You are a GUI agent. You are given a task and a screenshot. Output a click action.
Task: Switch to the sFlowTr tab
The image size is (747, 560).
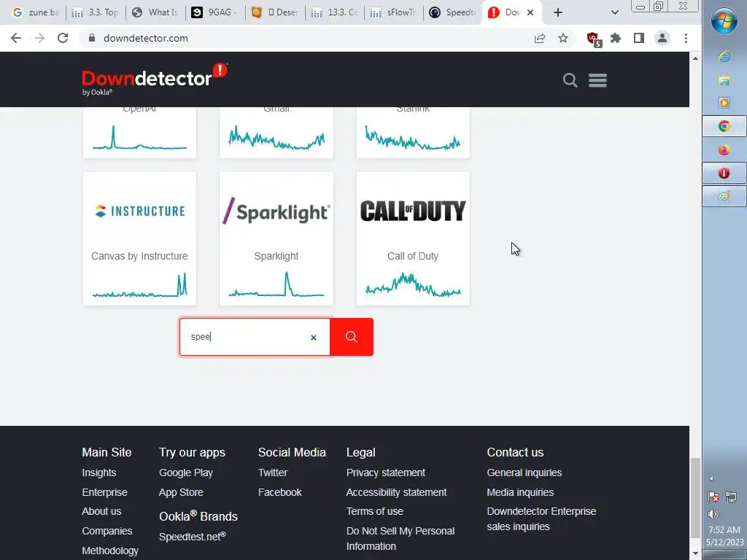click(393, 12)
